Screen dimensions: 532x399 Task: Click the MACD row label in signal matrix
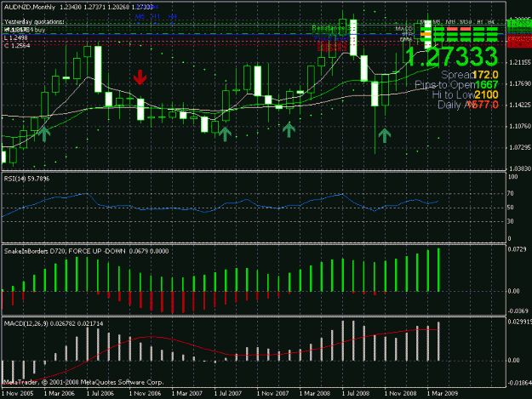point(403,29)
